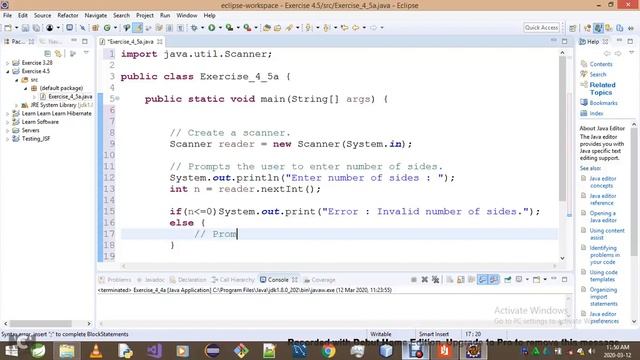Open the Bookmarks help link

[603, 103]
